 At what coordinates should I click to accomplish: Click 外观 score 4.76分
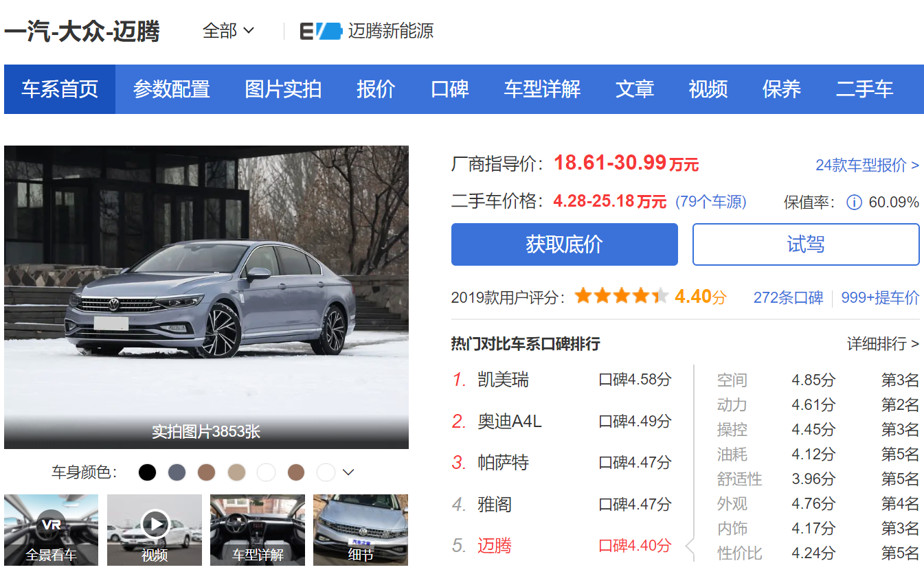click(813, 504)
